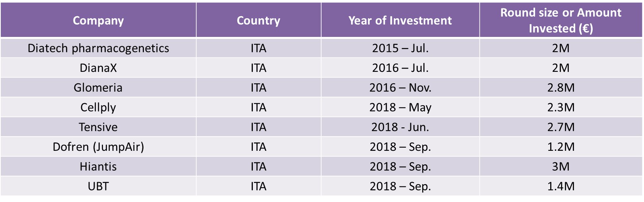Click the Year of Investment header
Viewport: 644px width, 202px height.
click(400, 21)
